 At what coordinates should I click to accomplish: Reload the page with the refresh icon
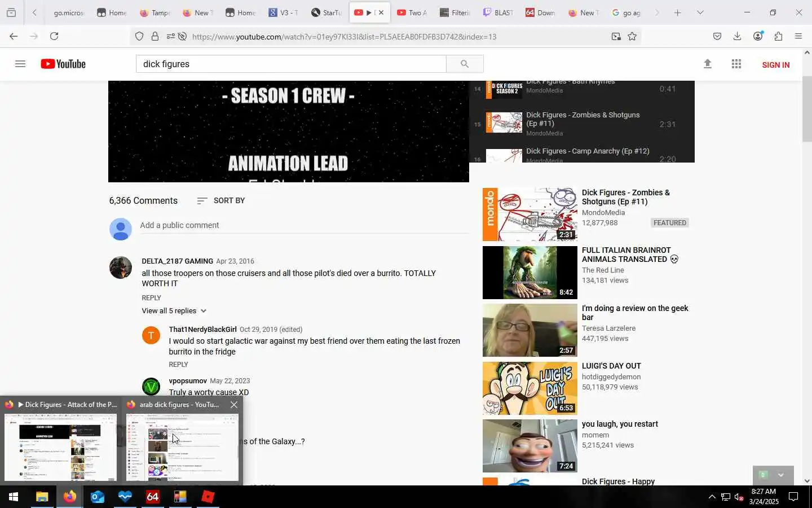pos(54,36)
